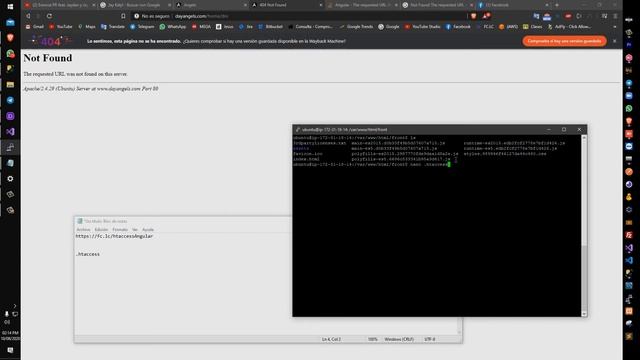Click the bookmark page icon
The image size is (640, 360).
coord(123,16)
